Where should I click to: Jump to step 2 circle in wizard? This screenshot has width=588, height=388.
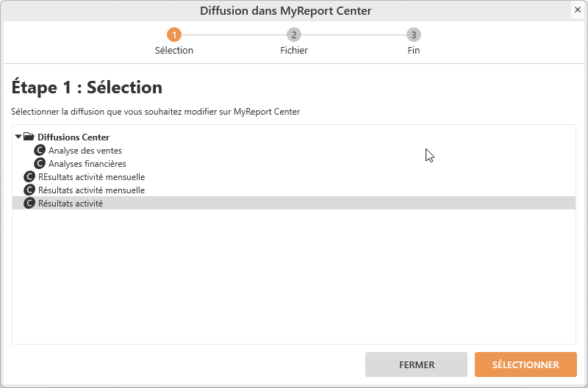[x=294, y=35]
